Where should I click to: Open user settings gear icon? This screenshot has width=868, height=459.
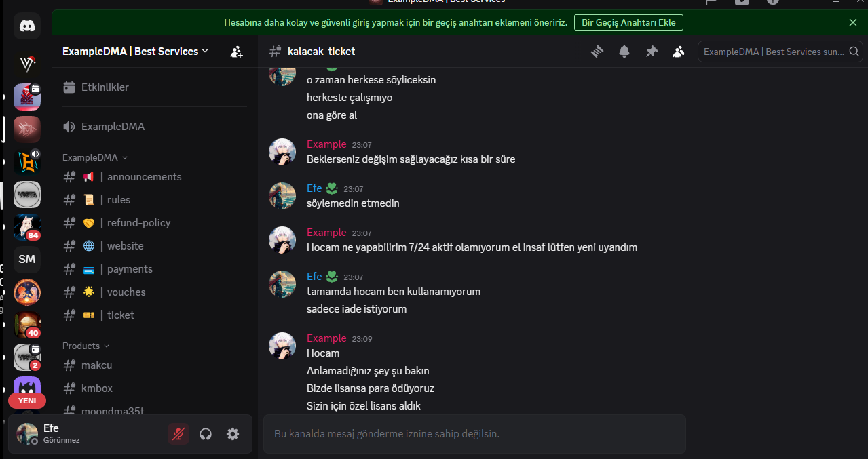[x=233, y=434]
